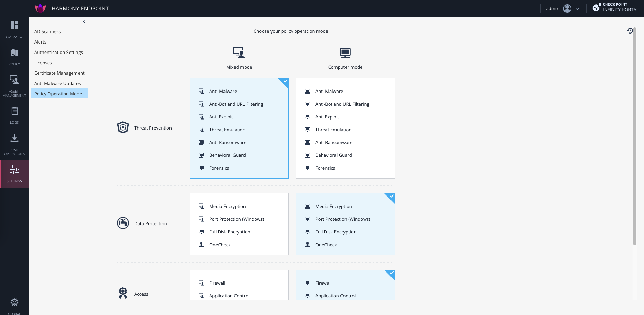Open the Check Point Infinity Portal menu
The image size is (644, 315).
(616, 8)
